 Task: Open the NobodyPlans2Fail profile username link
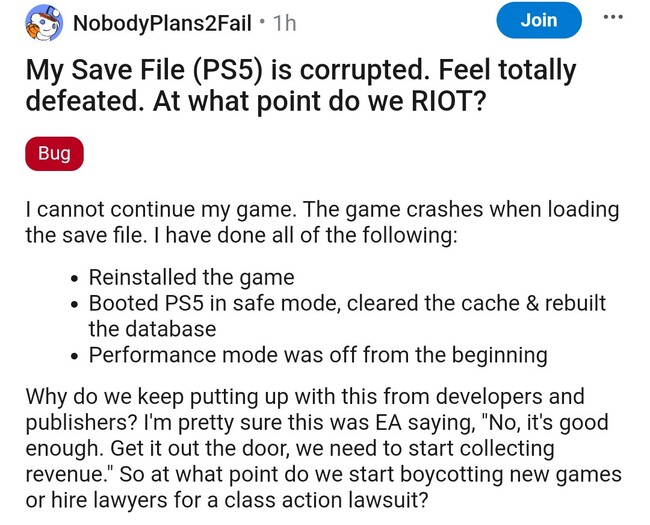coord(162,22)
